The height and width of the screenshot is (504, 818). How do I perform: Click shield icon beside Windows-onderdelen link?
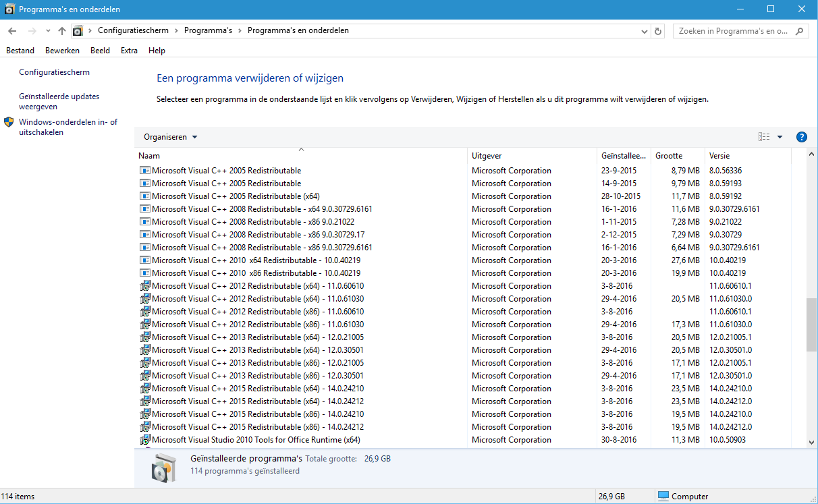tap(9, 122)
